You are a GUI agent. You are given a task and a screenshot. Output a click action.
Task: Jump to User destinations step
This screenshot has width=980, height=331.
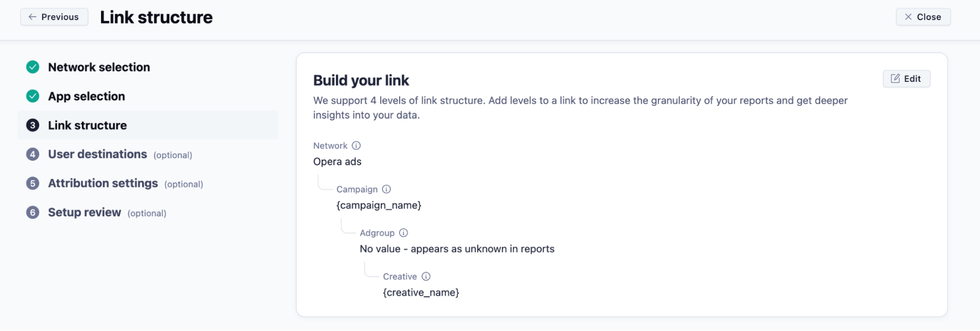pyautogui.click(x=98, y=154)
